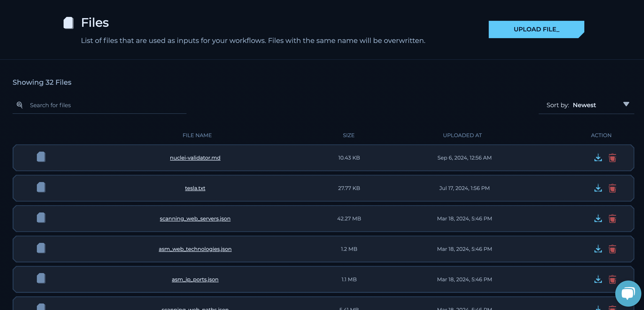
Task: Delete asm_web_technologies.json with trash icon
Action: [612, 249]
